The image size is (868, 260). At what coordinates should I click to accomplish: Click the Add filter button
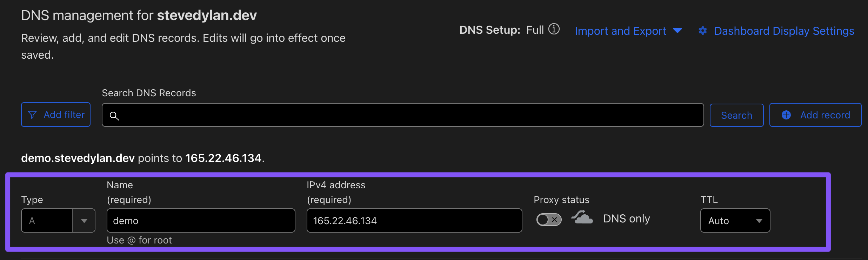tap(56, 115)
